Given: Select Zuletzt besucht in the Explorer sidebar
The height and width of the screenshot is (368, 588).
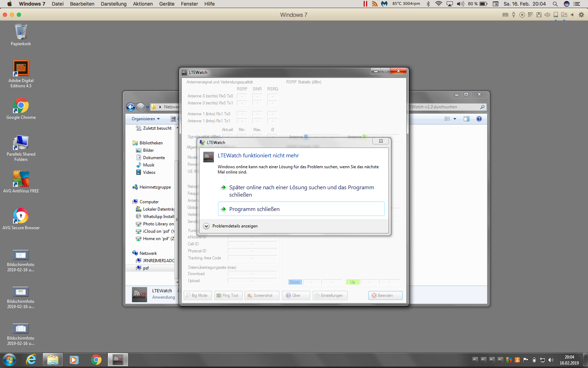Looking at the screenshot, I should pyautogui.click(x=154, y=128).
